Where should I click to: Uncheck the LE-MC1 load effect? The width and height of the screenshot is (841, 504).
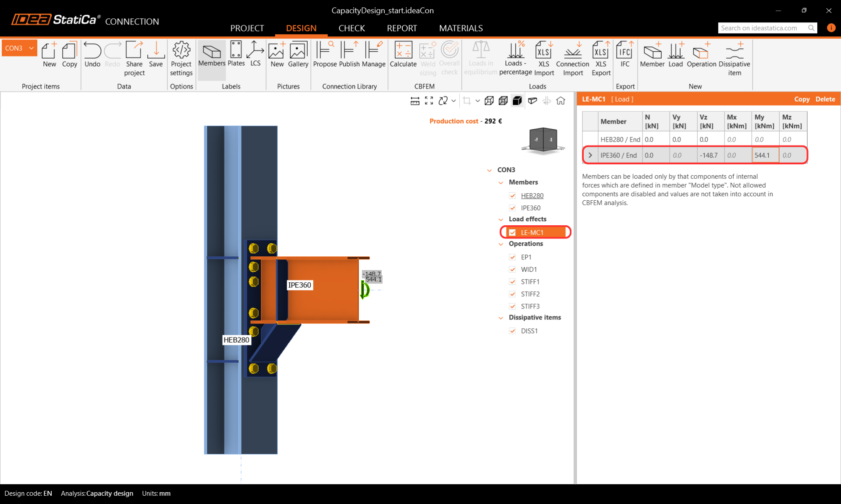(x=512, y=232)
